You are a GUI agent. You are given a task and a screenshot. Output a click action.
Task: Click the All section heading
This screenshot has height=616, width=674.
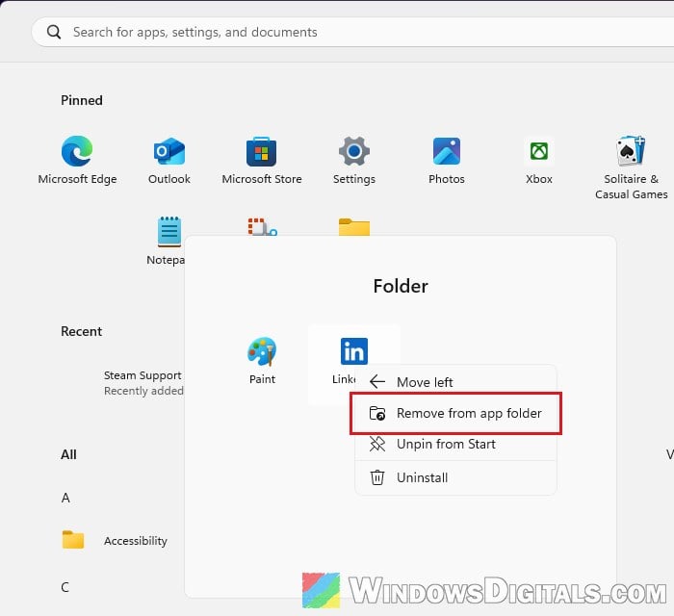[x=68, y=454]
